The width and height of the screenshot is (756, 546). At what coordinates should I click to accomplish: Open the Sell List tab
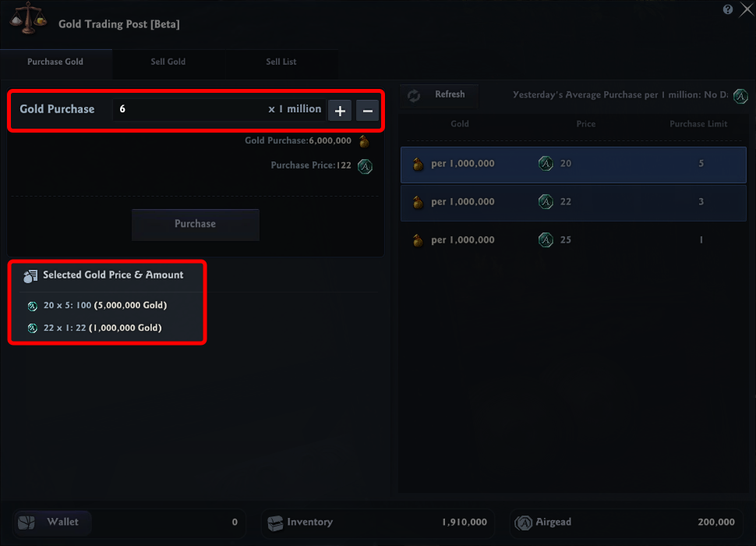[281, 62]
